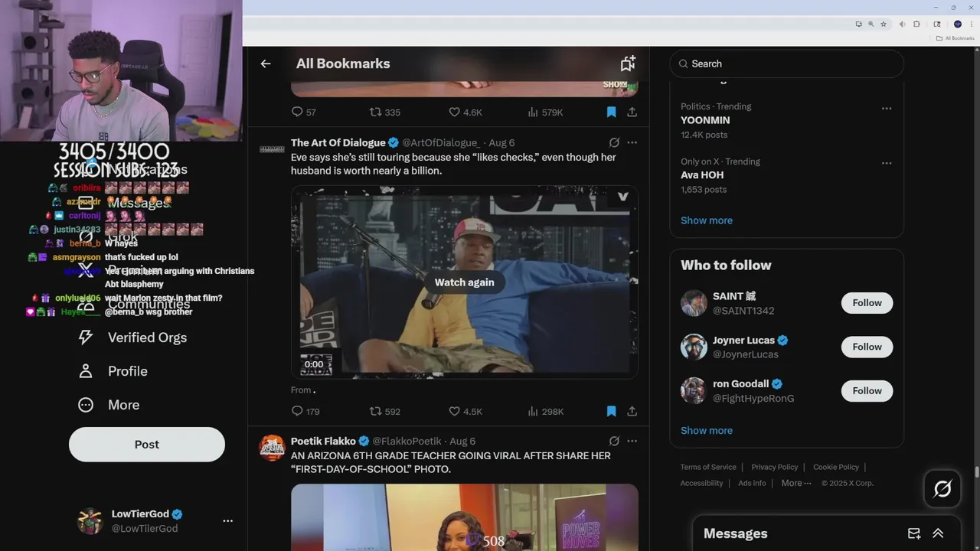This screenshot has height=551, width=980.
Task: Click Watch again on the video
Action: coord(465,282)
